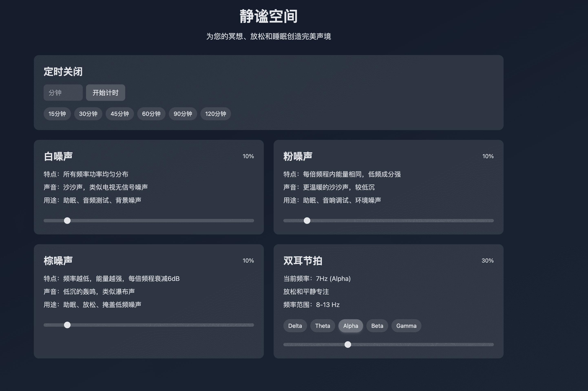Select the 90分钟 preset chip

pos(183,114)
